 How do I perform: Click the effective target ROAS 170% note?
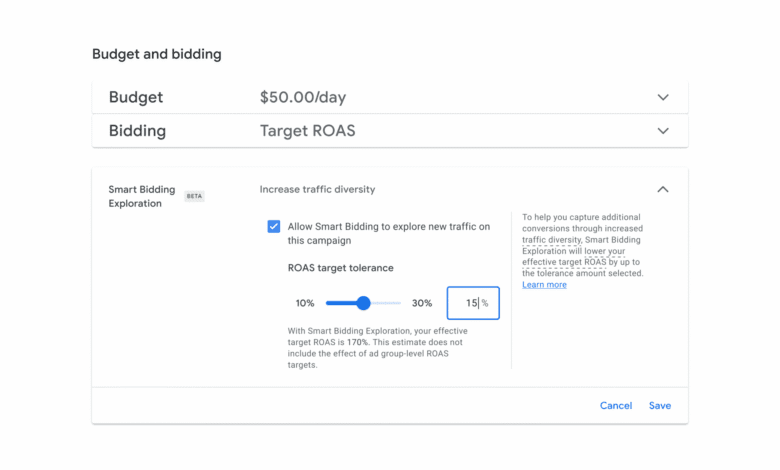378,348
